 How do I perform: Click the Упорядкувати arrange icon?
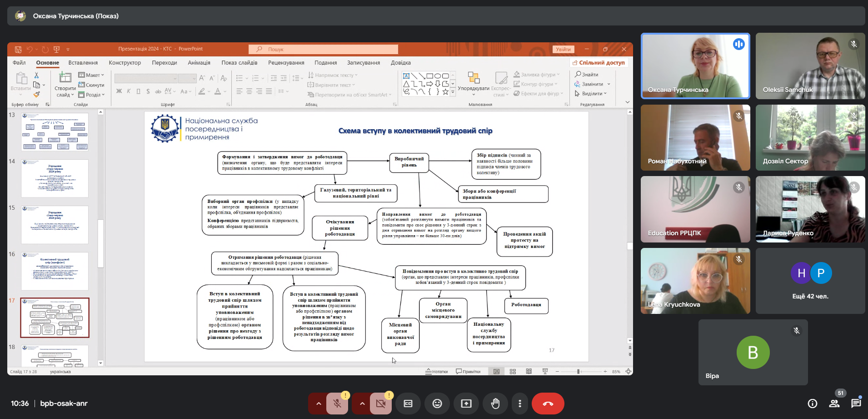[474, 77]
